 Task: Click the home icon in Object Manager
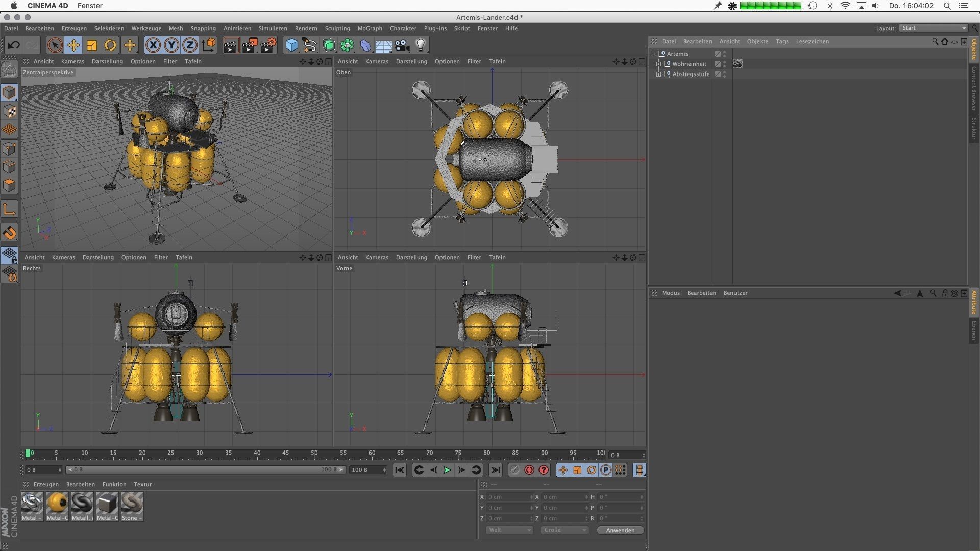point(945,42)
